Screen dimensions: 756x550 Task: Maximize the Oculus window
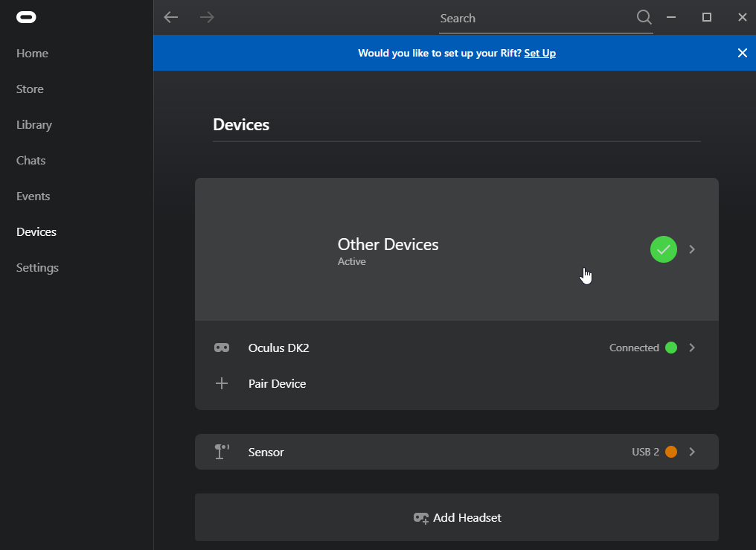pyautogui.click(x=707, y=17)
